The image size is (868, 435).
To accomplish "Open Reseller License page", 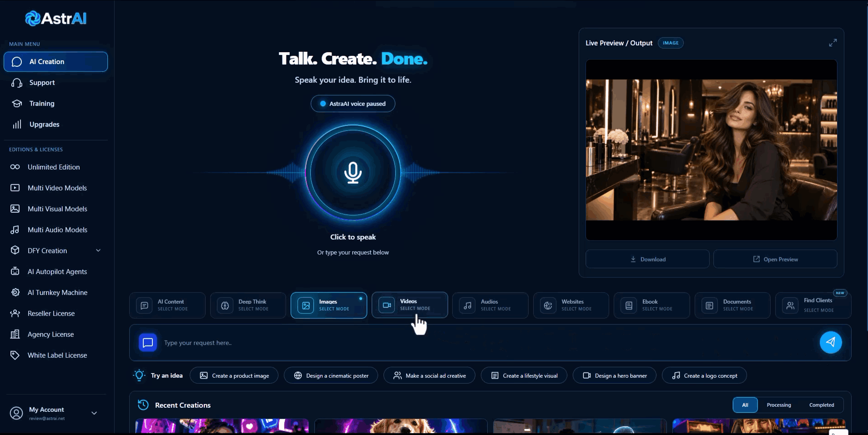I will [56, 314].
